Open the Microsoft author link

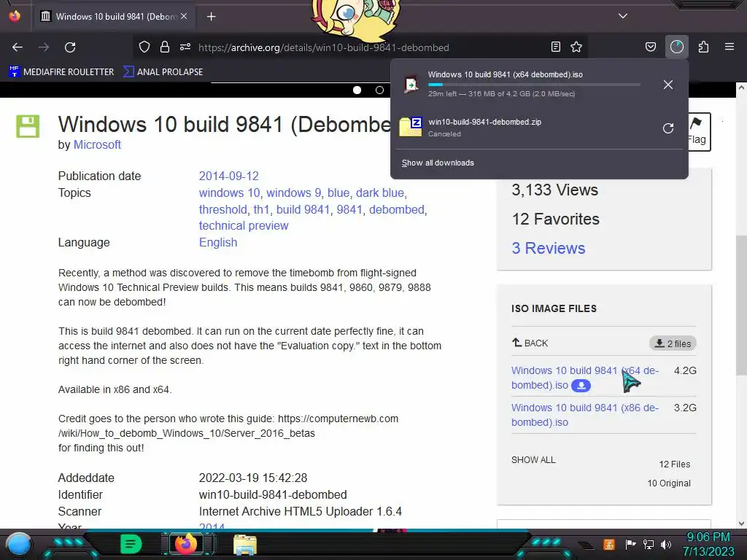click(97, 145)
